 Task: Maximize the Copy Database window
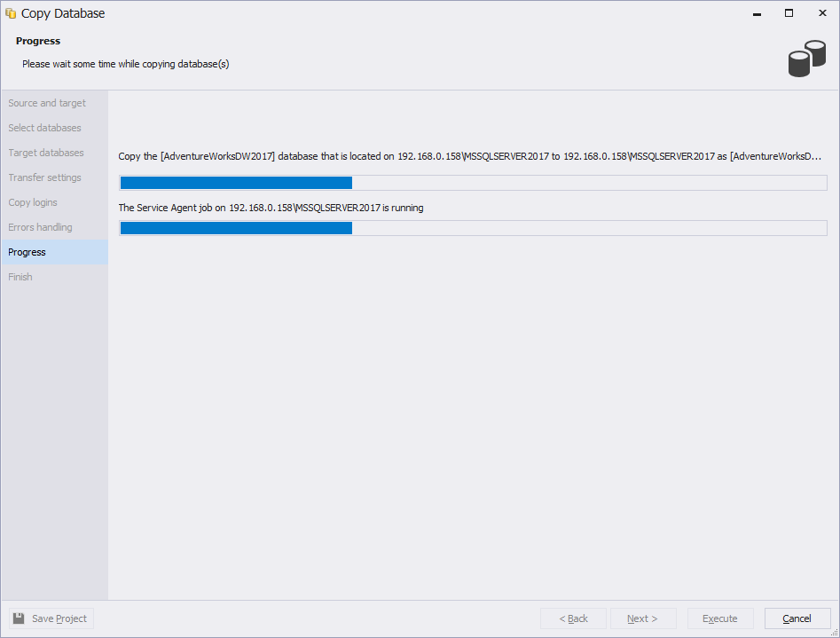pyautogui.click(x=789, y=13)
